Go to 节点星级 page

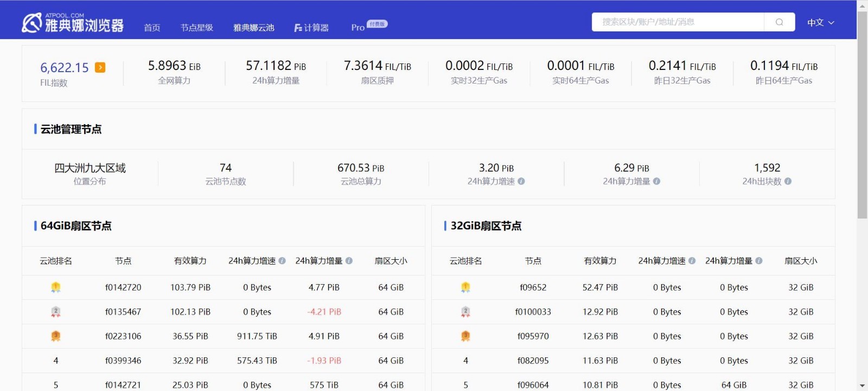click(196, 28)
